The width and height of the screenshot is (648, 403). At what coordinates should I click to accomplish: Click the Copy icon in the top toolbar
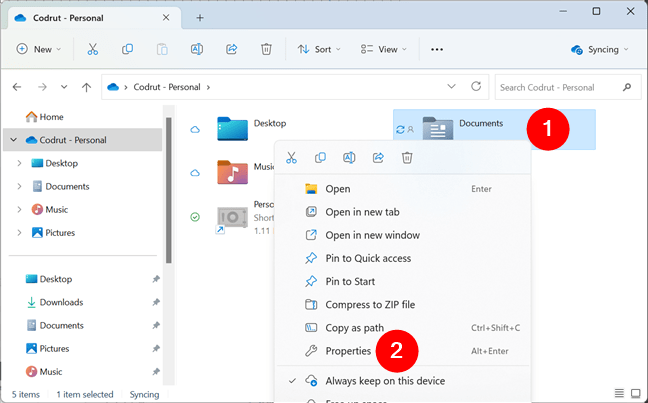[x=127, y=49]
